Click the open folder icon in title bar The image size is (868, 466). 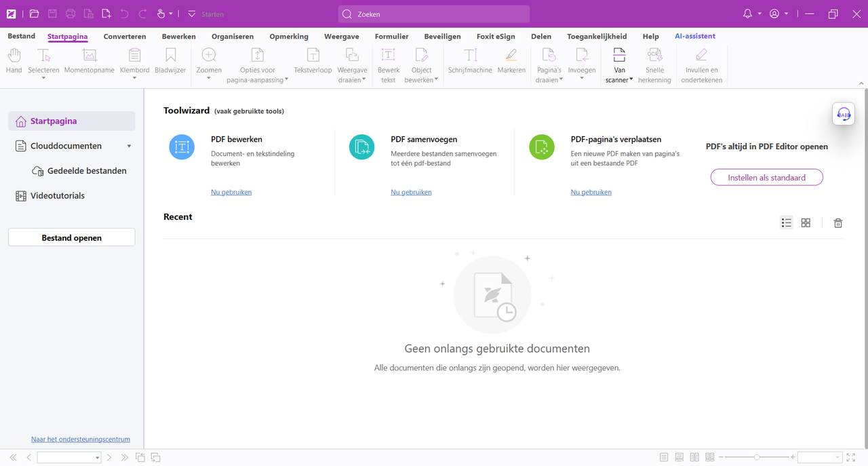[x=35, y=14]
